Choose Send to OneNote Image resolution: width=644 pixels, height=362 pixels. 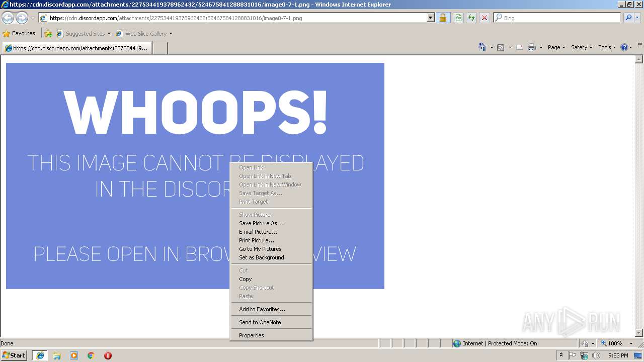272,322
